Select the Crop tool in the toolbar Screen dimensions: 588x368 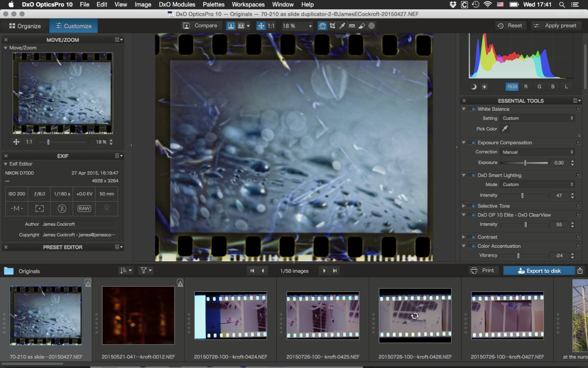pos(333,26)
